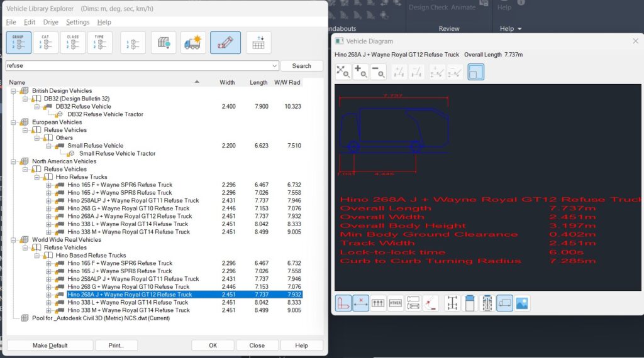Collapse the Small Refuse Vehicle node
This screenshot has width=644, height=358.
click(x=48, y=146)
